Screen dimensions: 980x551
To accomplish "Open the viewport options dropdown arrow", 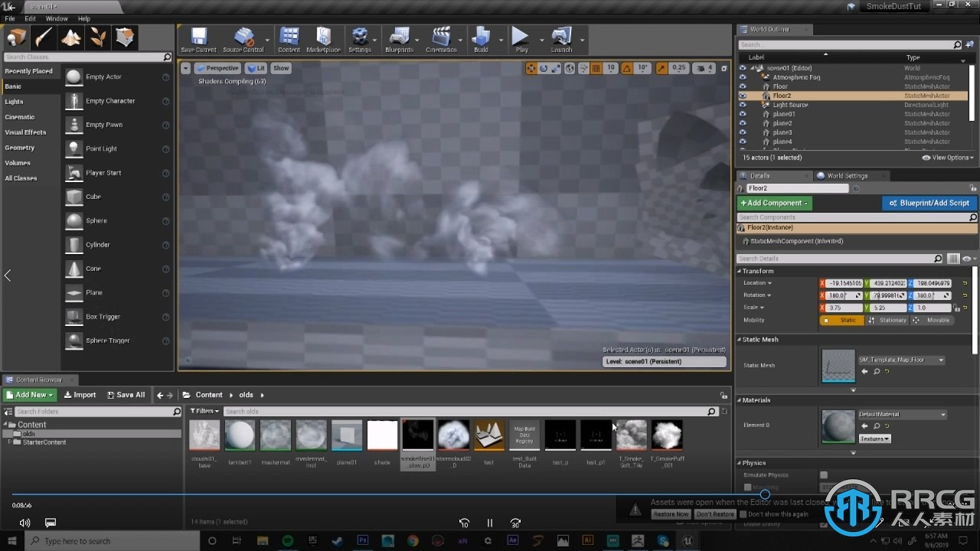I will [185, 68].
